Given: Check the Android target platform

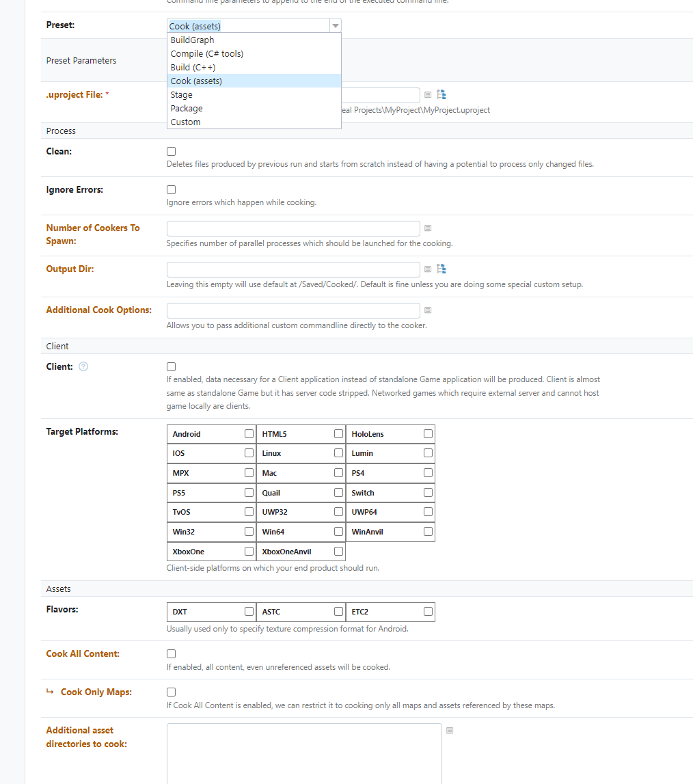Looking at the screenshot, I should tap(249, 434).
